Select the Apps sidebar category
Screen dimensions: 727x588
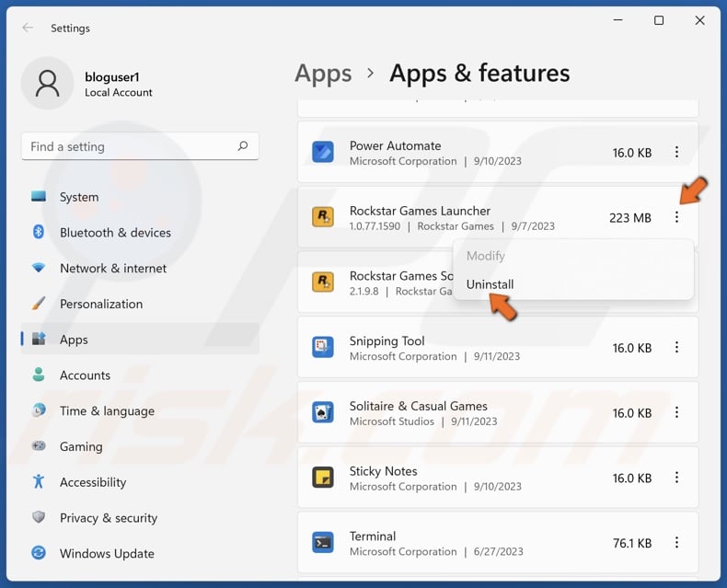click(140, 340)
